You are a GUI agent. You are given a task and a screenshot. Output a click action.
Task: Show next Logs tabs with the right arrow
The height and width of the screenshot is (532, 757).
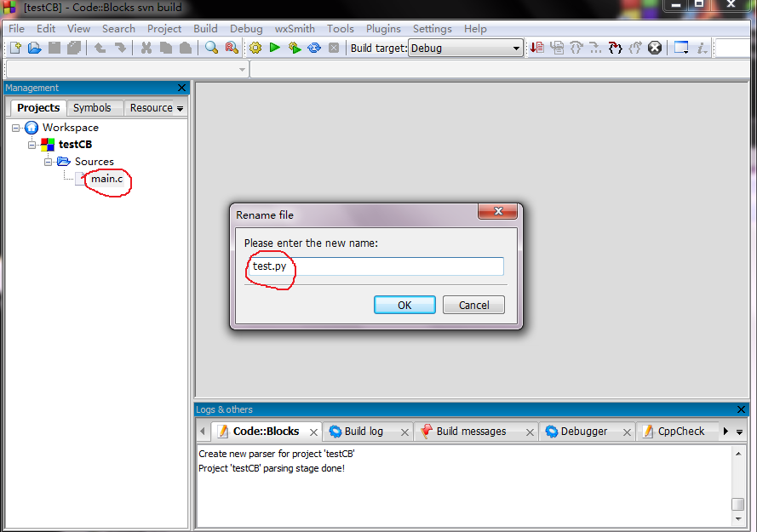[x=725, y=431]
